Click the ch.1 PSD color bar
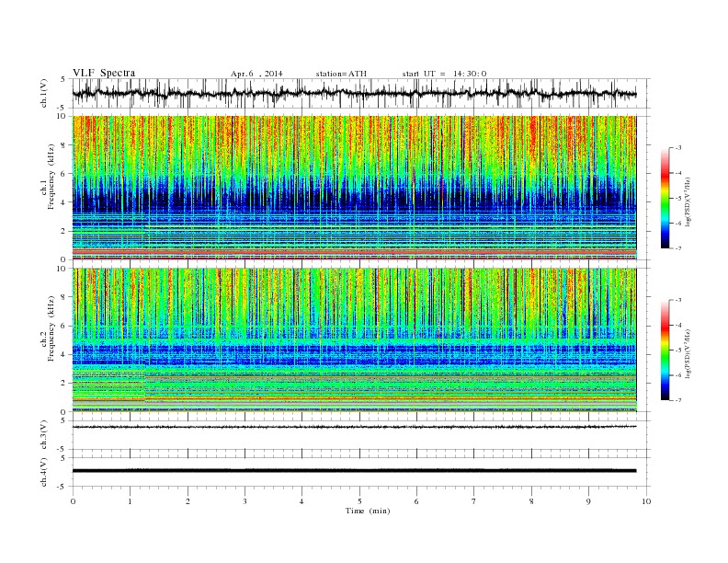This screenshot has width=728, height=563. click(x=665, y=198)
